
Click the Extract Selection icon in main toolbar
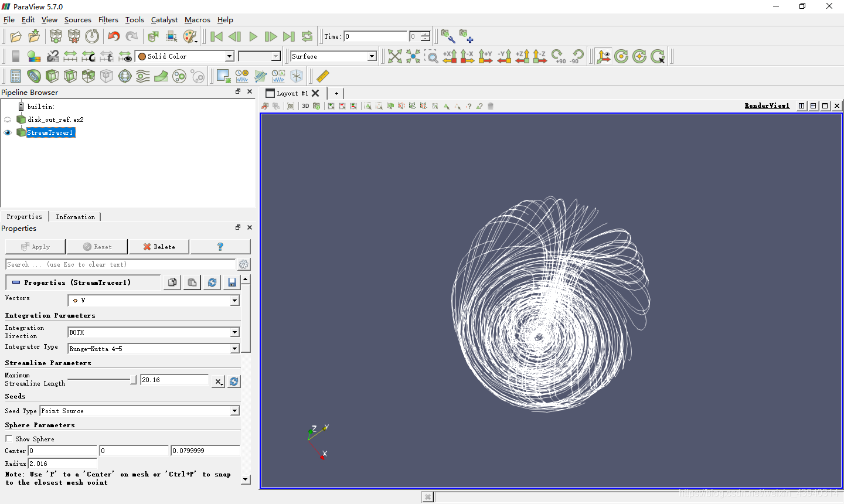(223, 76)
